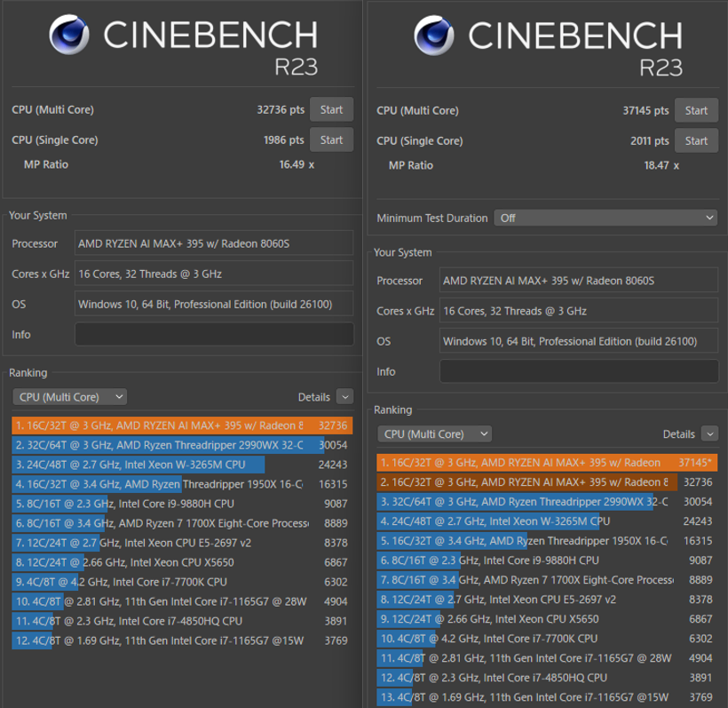Select the Threadripper 1950X row in right window
The height and width of the screenshot is (708, 728).
tap(547, 541)
